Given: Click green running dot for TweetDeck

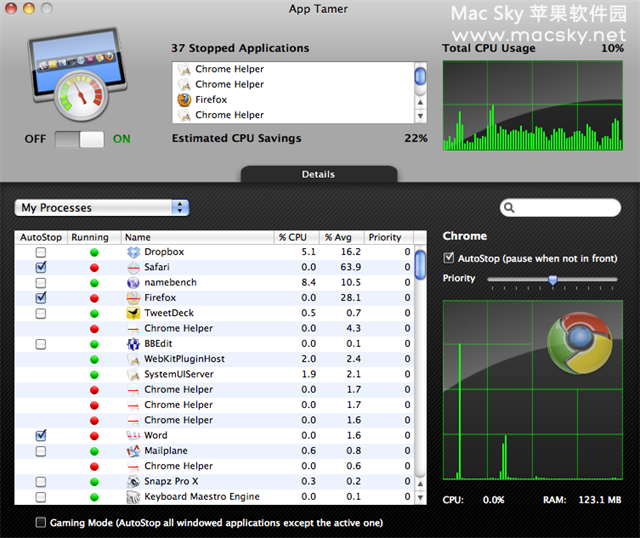Looking at the screenshot, I should click(x=94, y=313).
